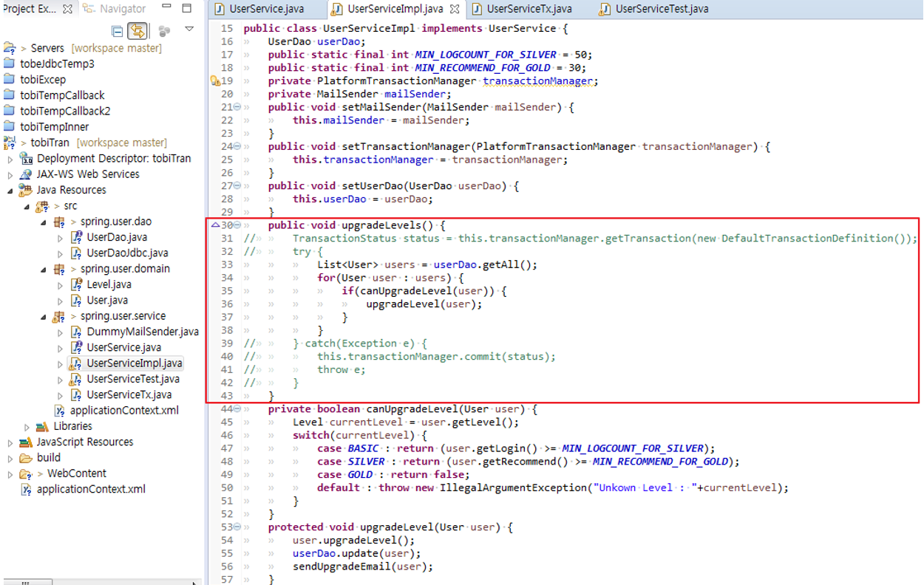Image resolution: width=924 pixels, height=585 pixels.
Task: Collapse the spring.user.service package
Action: click(x=44, y=317)
